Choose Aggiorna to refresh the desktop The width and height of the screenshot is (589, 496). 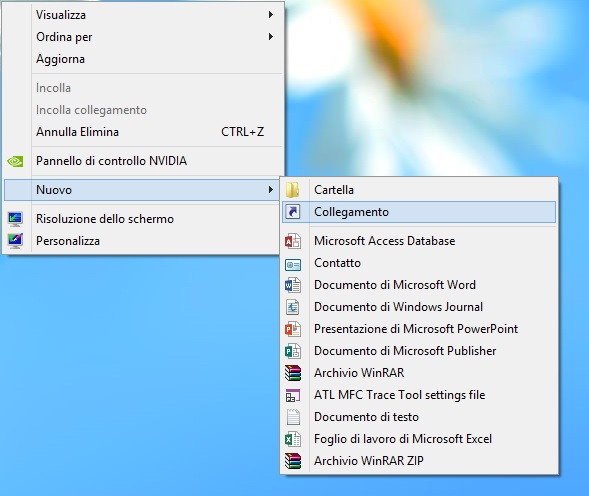(143, 59)
